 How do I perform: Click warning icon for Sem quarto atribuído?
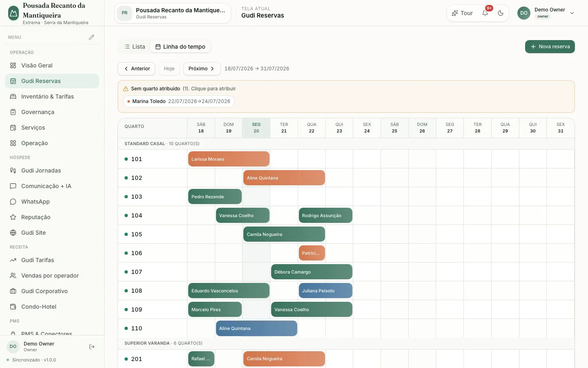point(126,89)
